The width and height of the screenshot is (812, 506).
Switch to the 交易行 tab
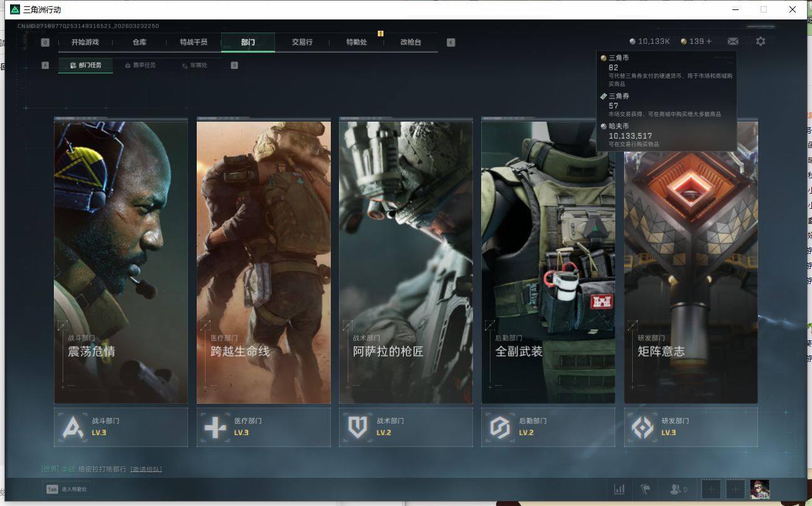(x=302, y=42)
